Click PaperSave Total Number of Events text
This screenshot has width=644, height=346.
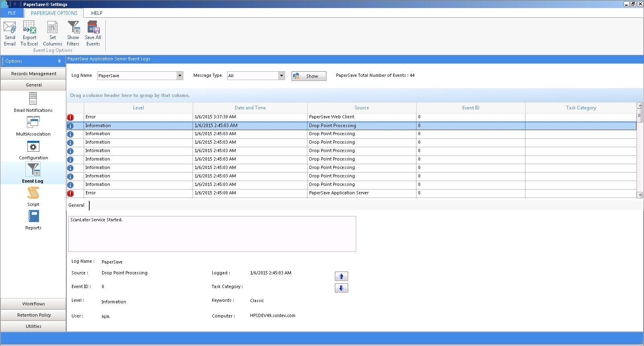[375, 76]
